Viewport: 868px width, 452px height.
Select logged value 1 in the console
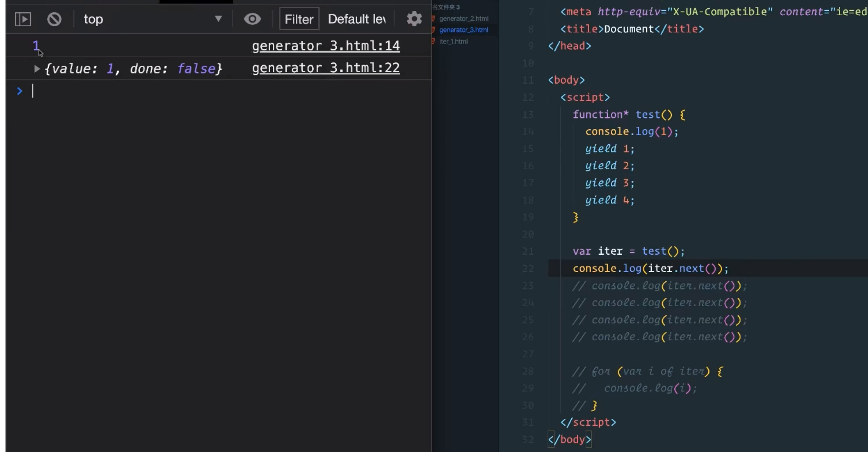click(36, 45)
